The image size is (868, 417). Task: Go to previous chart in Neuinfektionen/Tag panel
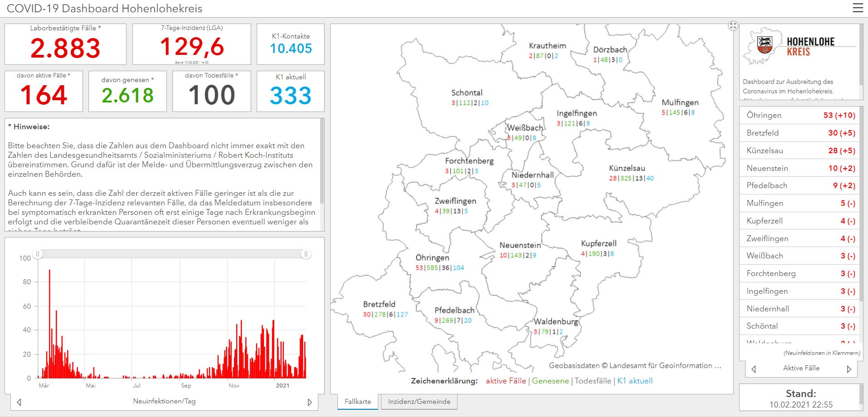tap(19, 402)
